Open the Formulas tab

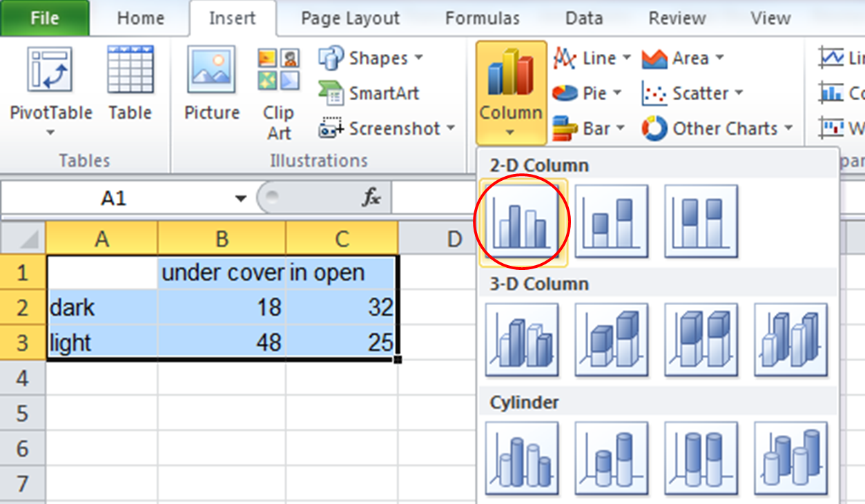point(482,18)
